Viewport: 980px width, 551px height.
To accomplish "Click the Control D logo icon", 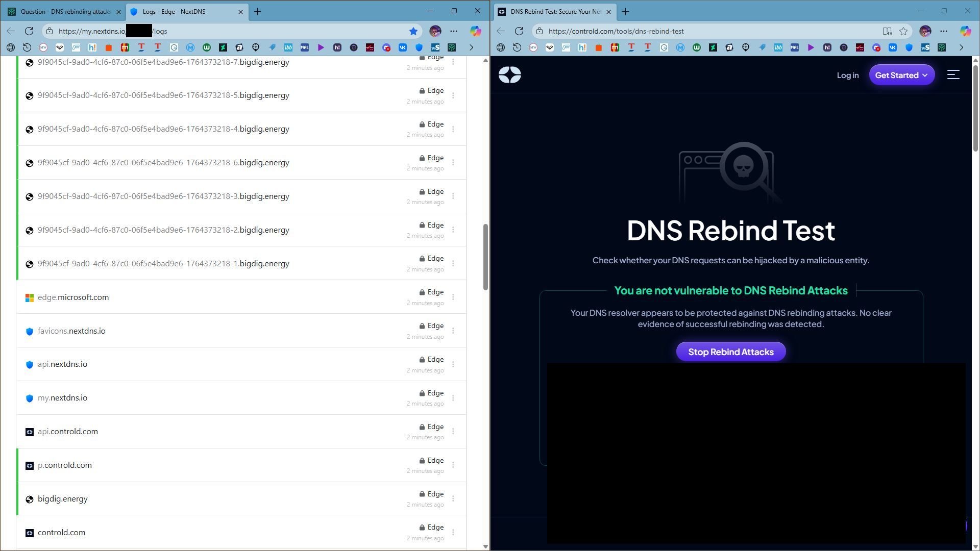I will click(509, 75).
